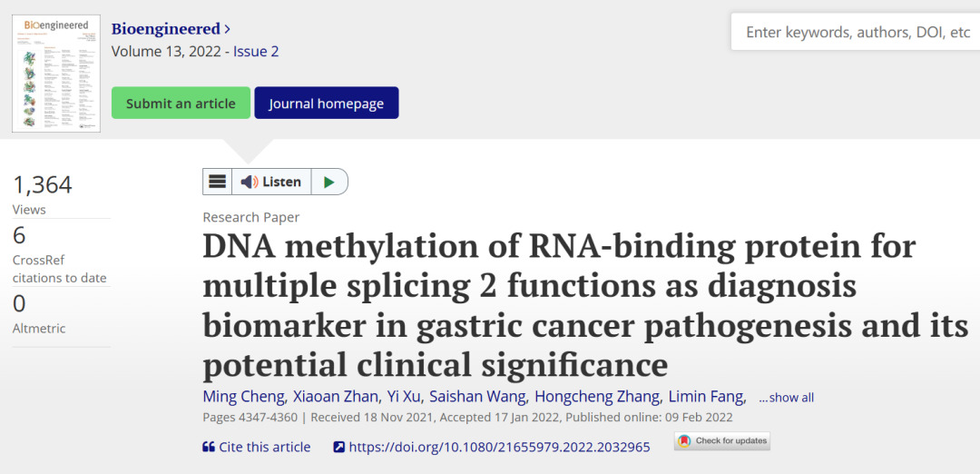The width and height of the screenshot is (980, 474).
Task: Start audio with the green play triangle
Action: click(x=329, y=182)
